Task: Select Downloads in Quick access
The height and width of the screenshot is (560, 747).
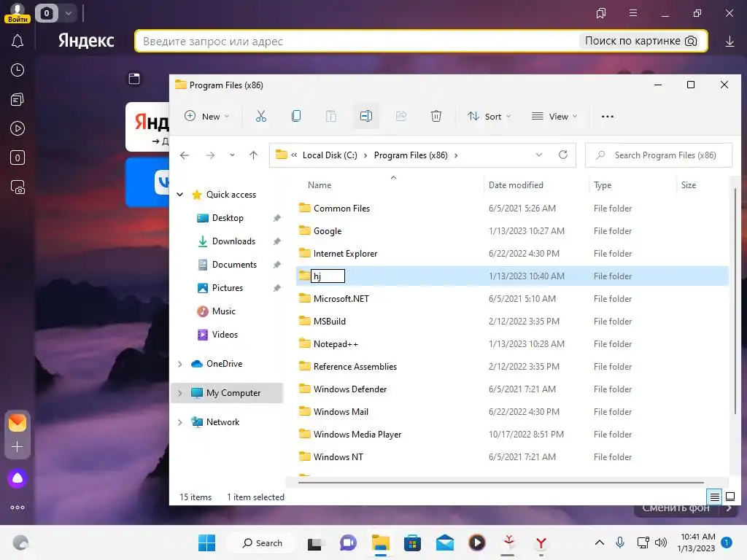Action: 234,241
